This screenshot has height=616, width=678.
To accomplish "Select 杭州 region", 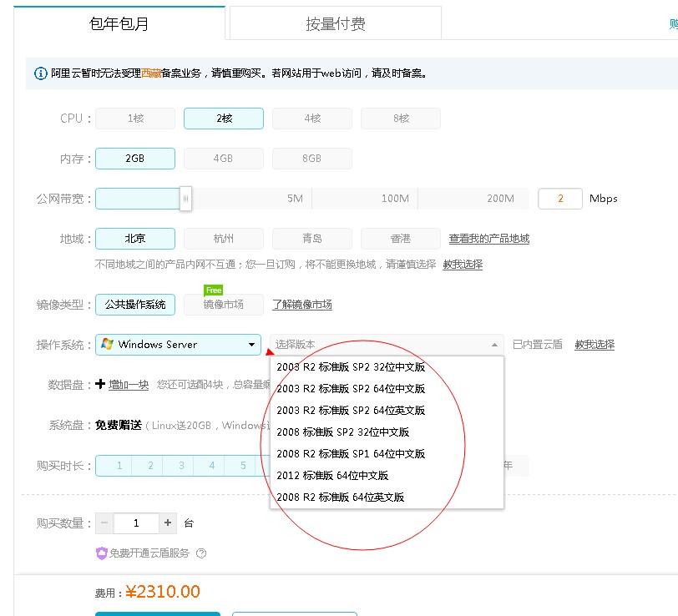I will pyautogui.click(x=224, y=239).
